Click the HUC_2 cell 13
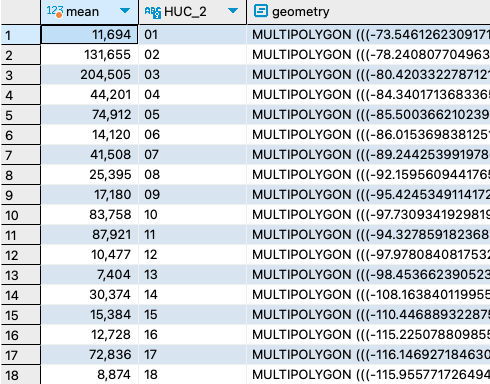This screenshot has width=490, height=384. click(192, 275)
